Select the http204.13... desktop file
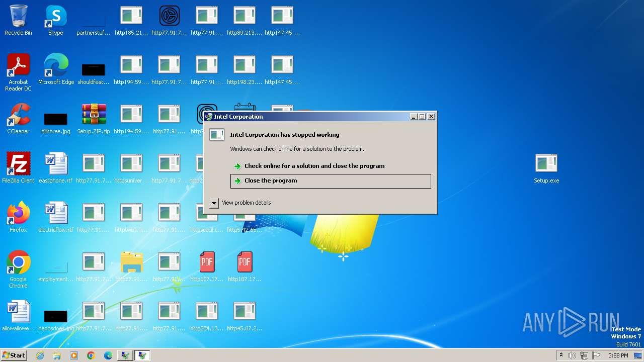The image size is (644, 362). [207, 316]
